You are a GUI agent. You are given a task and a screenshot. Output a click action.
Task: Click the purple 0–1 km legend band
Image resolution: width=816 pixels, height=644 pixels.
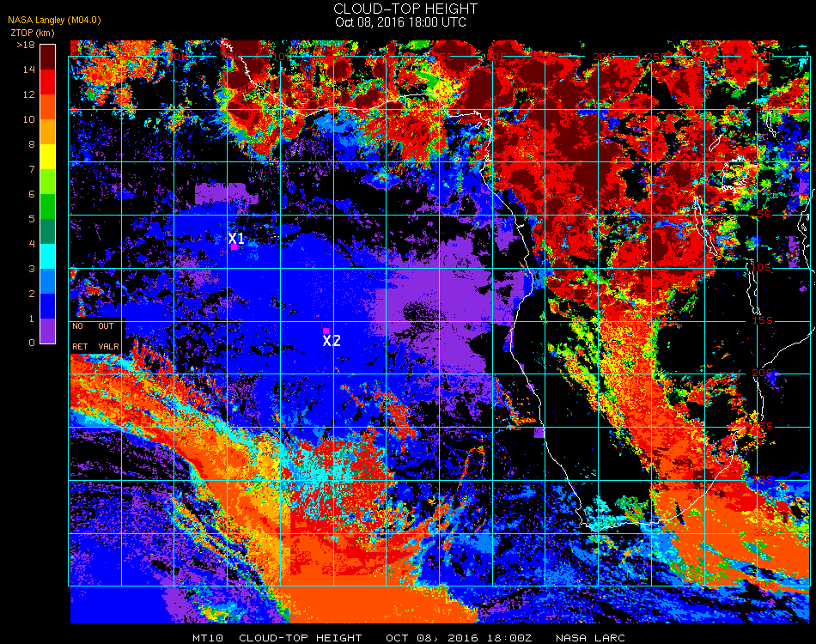(x=47, y=331)
